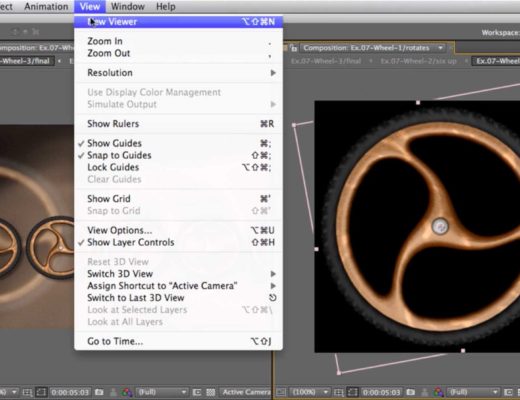Click left viewer timecode 0:00:05:03
Viewport: 520px width, 400px height.
coord(70,392)
